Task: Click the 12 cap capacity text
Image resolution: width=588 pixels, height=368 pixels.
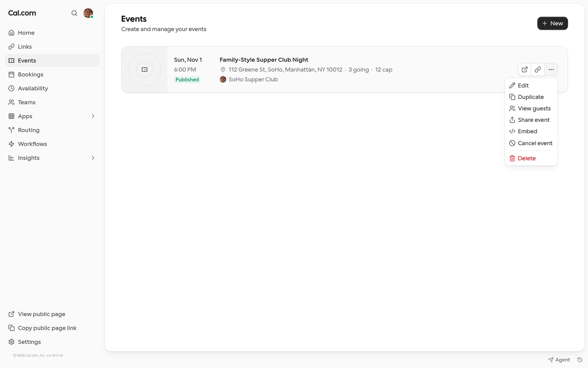Action: [x=384, y=70]
